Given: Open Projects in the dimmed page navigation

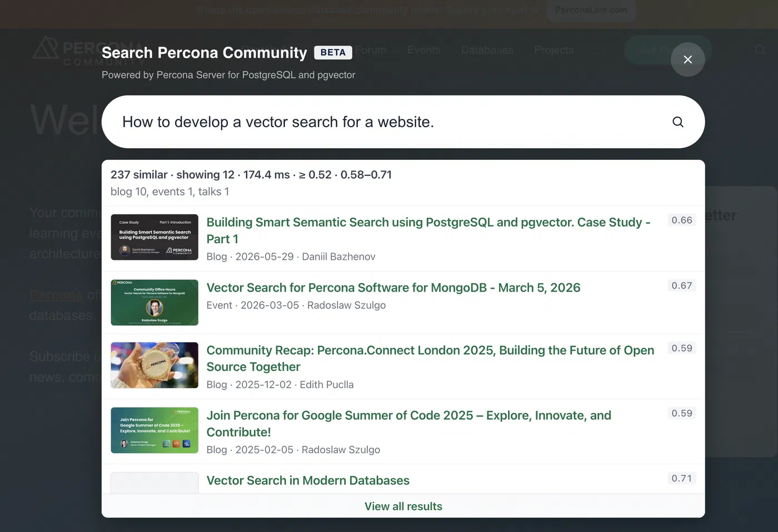Looking at the screenshot, I should 553,50.
